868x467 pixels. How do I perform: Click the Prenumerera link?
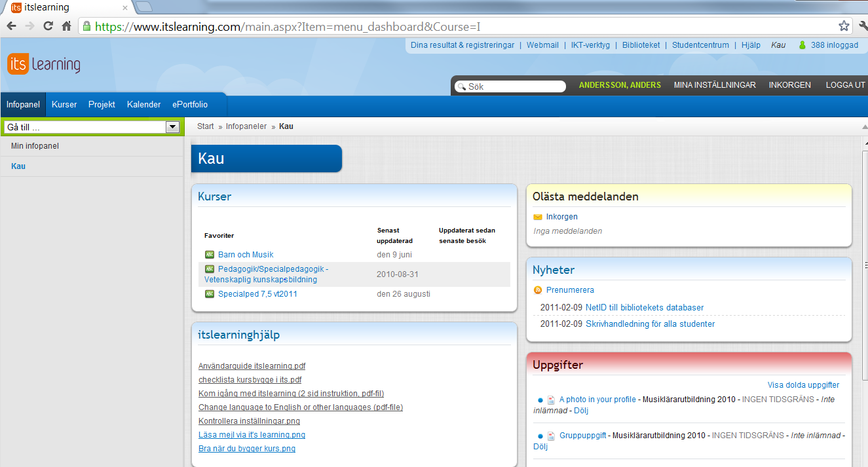(x=570, y=290)
